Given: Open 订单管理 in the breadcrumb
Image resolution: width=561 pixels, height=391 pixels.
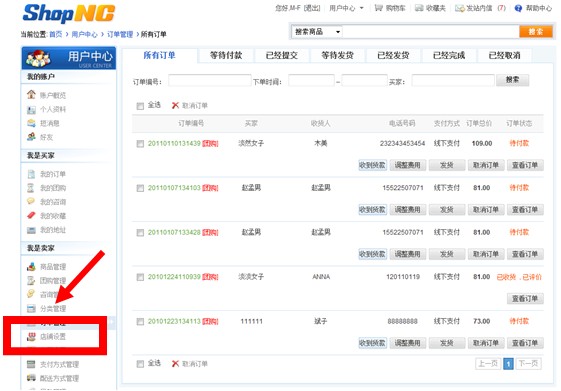Looking at the screenshot, I should pyautogui.click(x=120, y=34).
